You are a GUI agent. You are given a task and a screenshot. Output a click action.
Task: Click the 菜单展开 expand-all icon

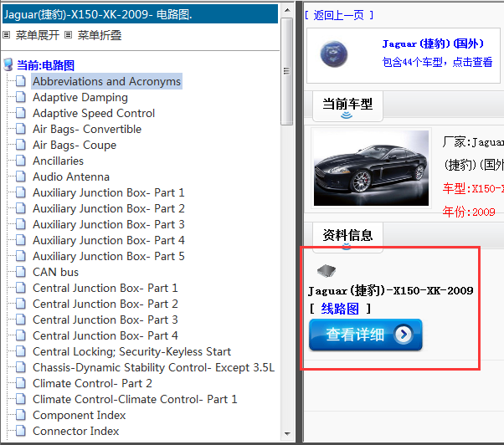coord(6,34)
